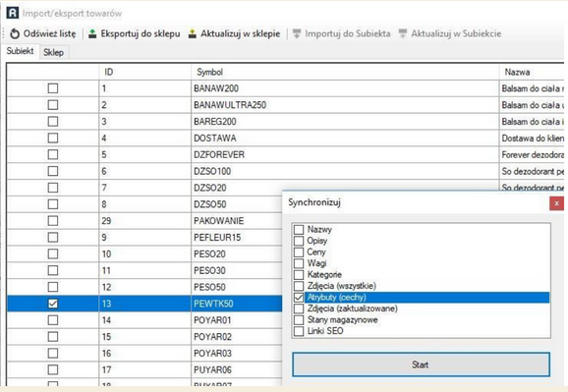The width and height of the screenshot is (568, 392).
Task: Click the refresh icon beside Odśwież listę
Action: click(x=15, y=33)
